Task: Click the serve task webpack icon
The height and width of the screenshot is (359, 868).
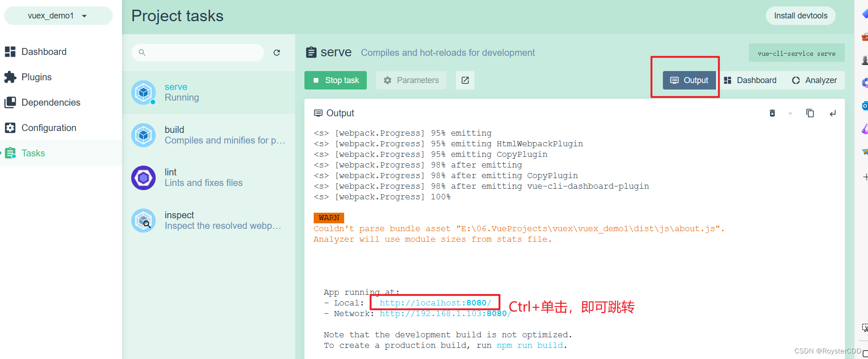Action: (144, 92)
